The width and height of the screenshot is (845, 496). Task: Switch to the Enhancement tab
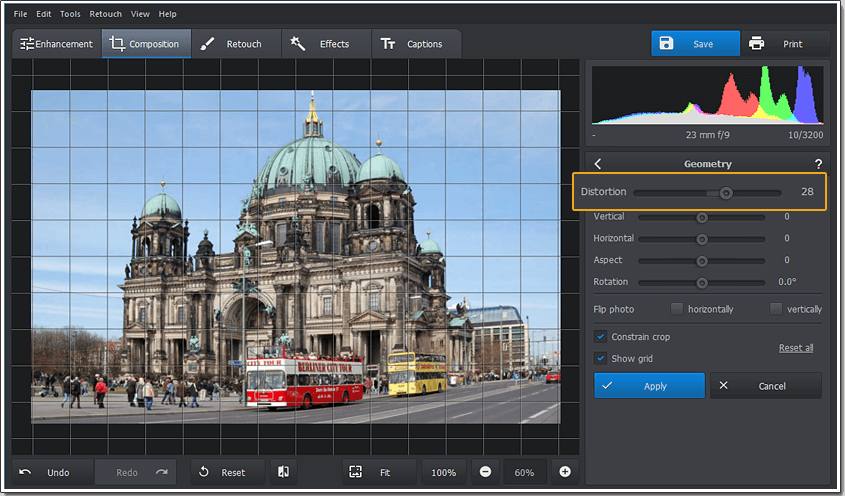57,44
